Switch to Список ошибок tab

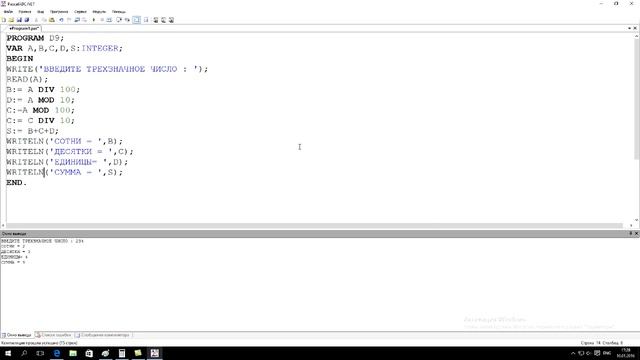tap(53, 335)
